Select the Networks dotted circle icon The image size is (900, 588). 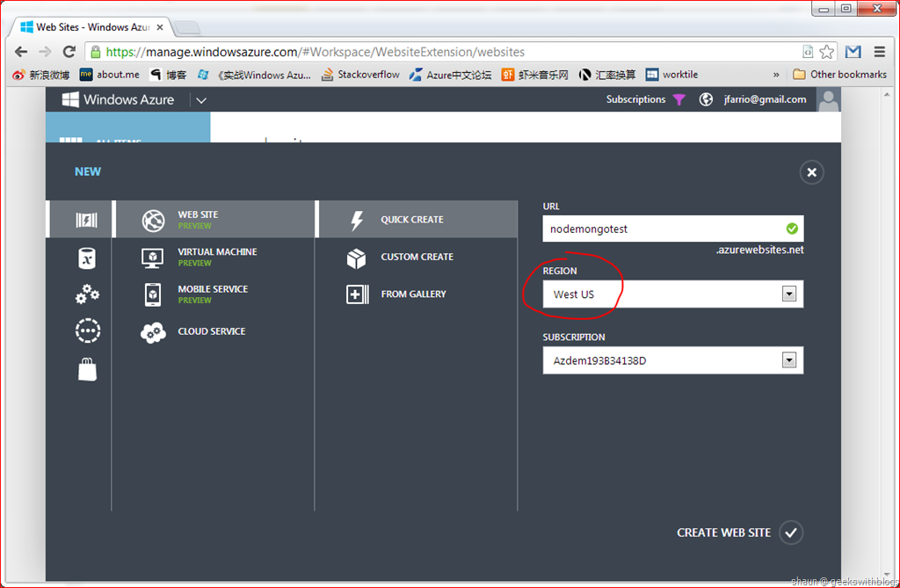click(88, 330)
